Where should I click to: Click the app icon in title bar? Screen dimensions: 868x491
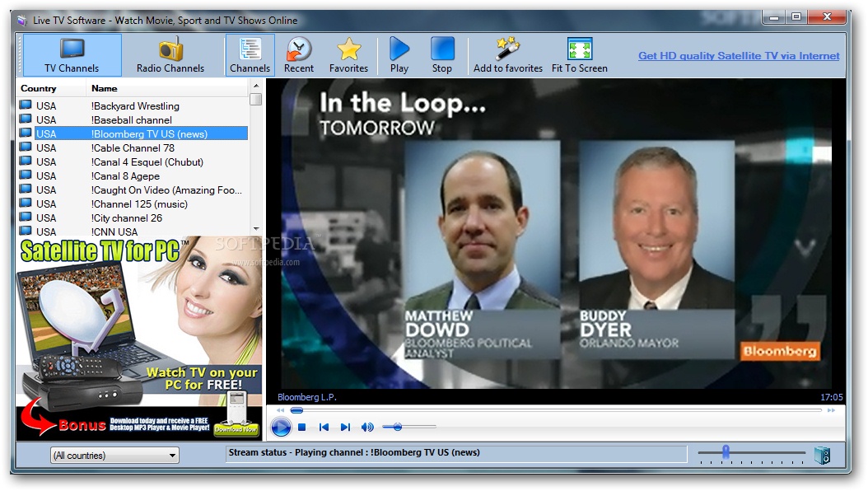tap(22, 21)
